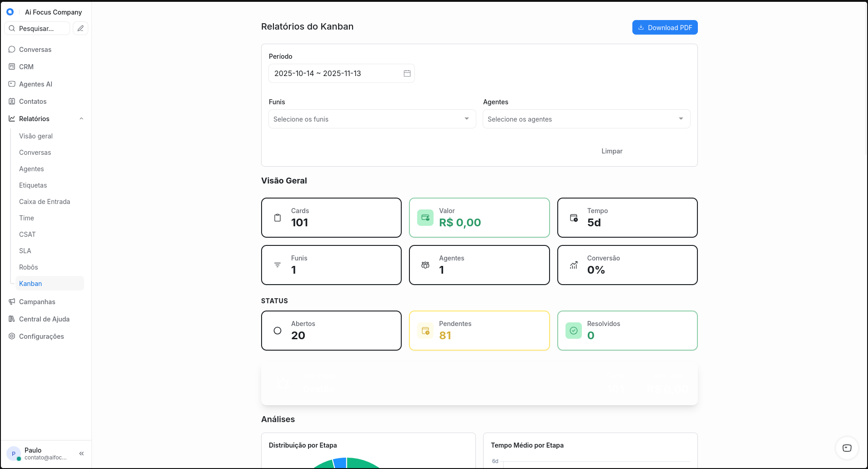
Task: Click the compose pencil icon beside search
Action: click(81, 28)
